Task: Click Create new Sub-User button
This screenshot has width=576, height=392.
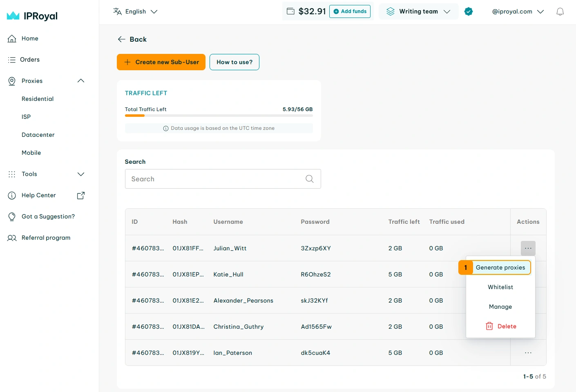Action: point(161,62)
